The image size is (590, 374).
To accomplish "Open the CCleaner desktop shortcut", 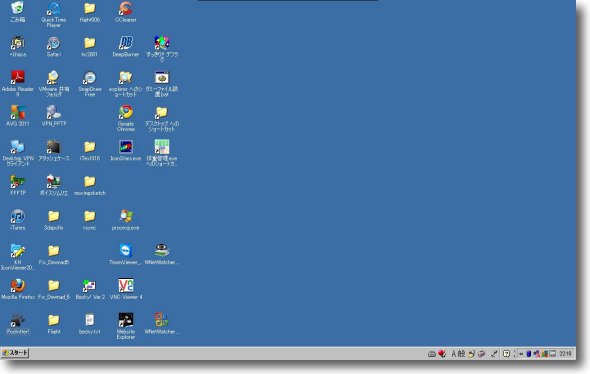I will click(x=126, y=11).
